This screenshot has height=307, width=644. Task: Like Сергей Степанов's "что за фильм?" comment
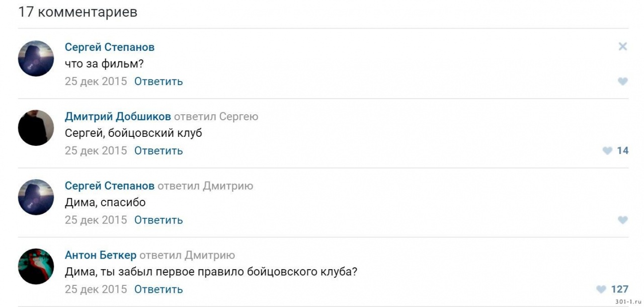coord(622,82)
